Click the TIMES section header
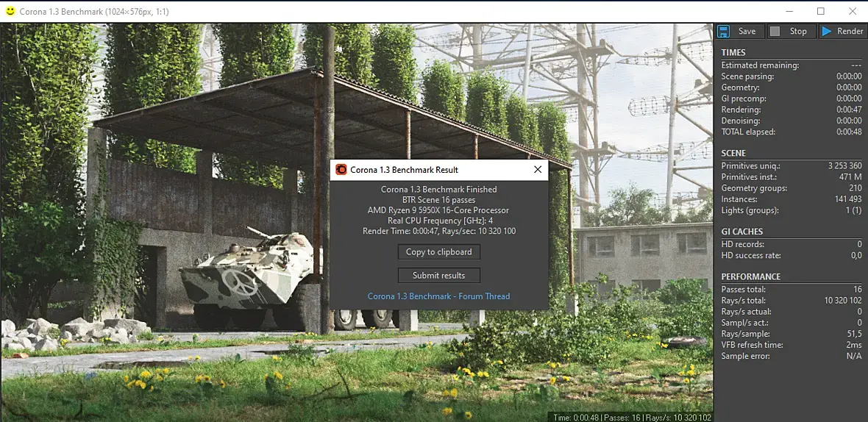 pyautogui.click(x=733, y=52)
